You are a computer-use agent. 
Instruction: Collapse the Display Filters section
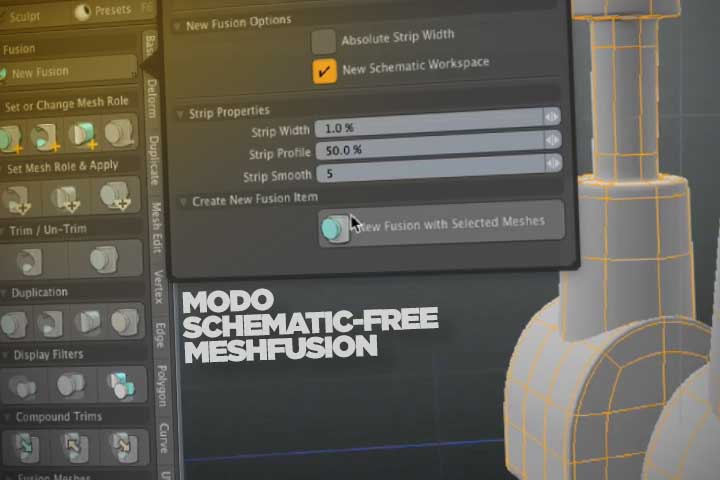coord(5,355)
